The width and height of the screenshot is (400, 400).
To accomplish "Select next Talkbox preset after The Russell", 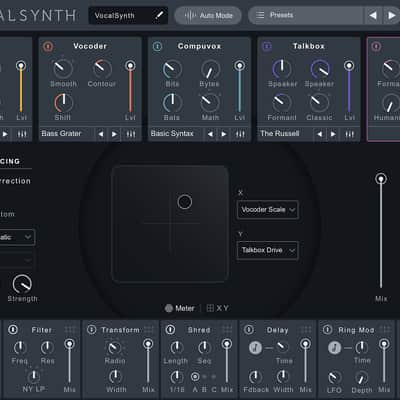I will click(x=333, y=134).
